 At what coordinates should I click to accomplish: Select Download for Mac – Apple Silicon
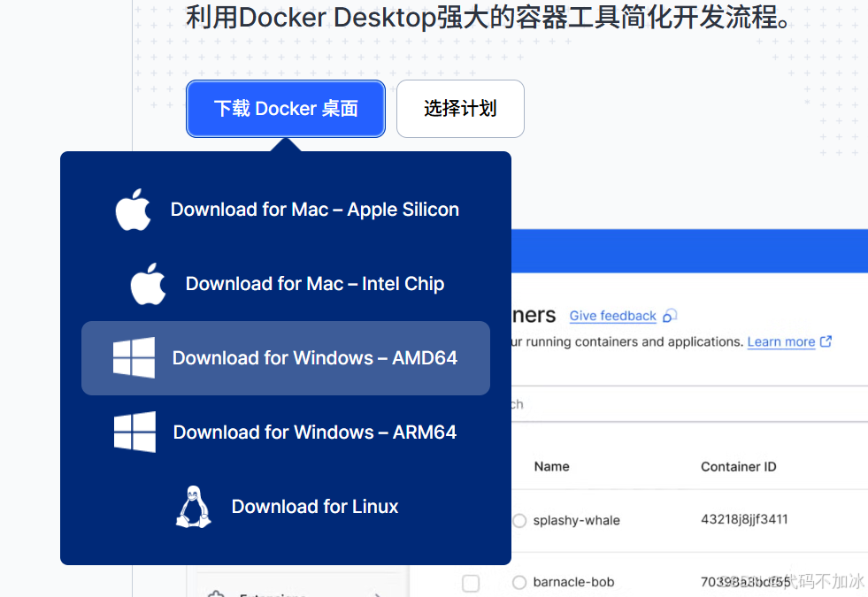pyautogui.click(x=286, y=210)
